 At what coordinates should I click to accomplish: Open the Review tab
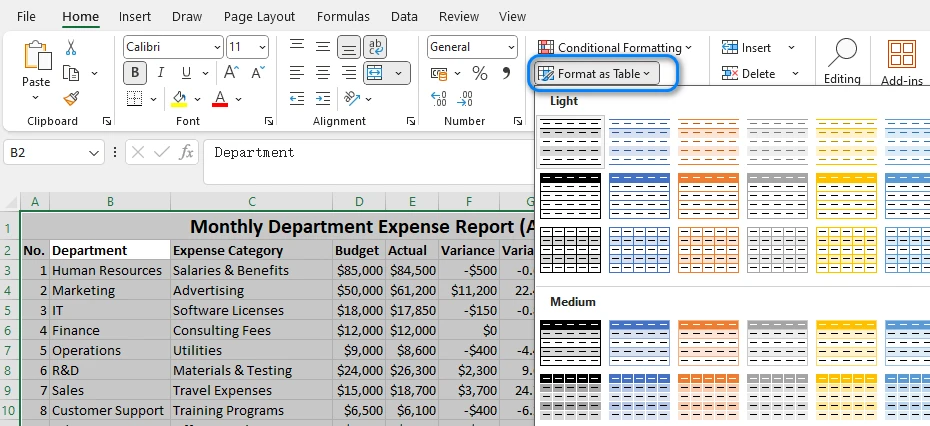[x=459, y=17]
